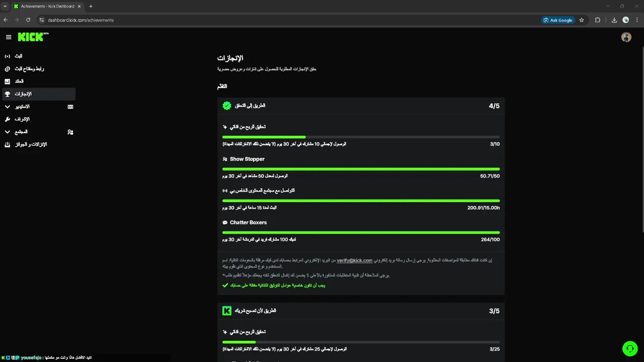Open the Chrome downloads icon
Image resolution: width=644 pixels, height=362 pixels.
pos(614,20)
